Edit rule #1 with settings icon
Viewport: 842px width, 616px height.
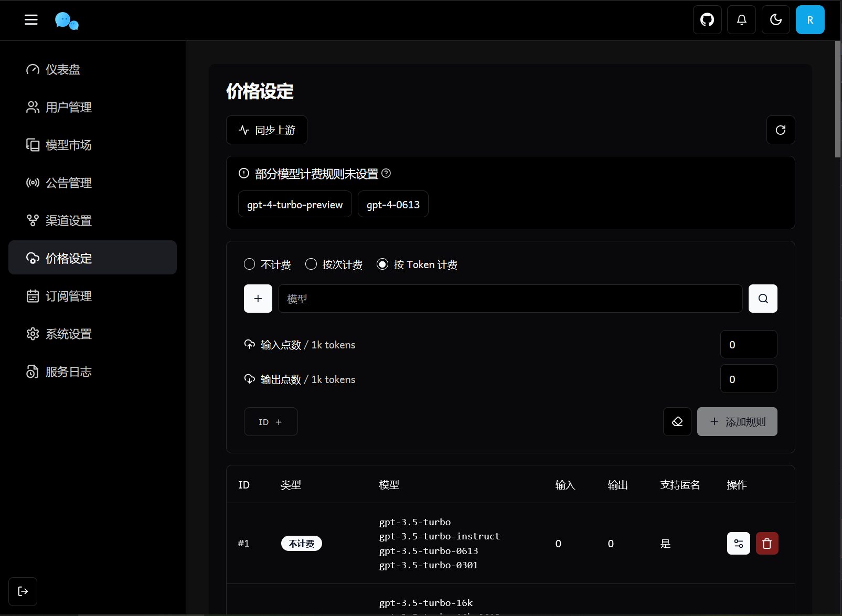tap(739, 544)
